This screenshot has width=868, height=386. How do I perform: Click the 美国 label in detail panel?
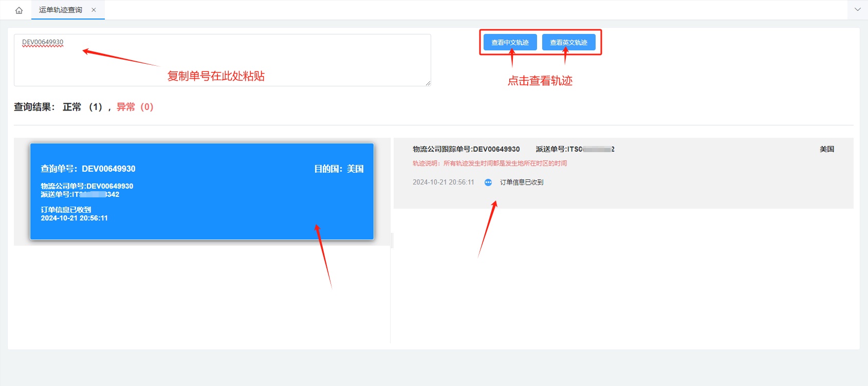click(826, 149)
